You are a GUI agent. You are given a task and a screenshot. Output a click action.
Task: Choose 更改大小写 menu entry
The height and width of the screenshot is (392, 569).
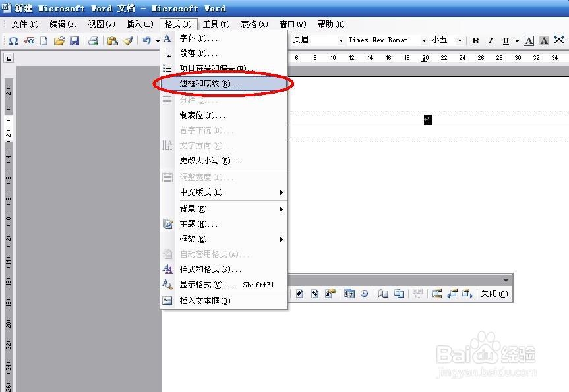click(224, 161)
